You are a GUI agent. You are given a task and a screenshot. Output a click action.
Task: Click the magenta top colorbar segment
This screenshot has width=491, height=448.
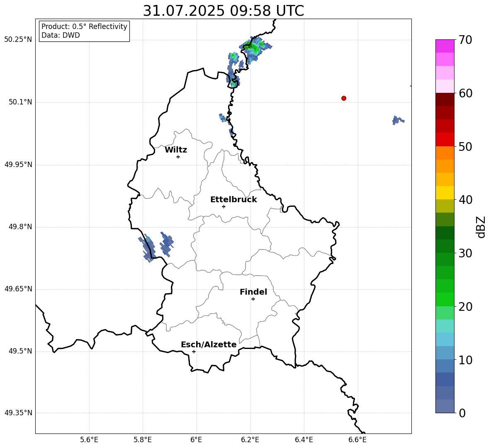click(x=445, y=46)
